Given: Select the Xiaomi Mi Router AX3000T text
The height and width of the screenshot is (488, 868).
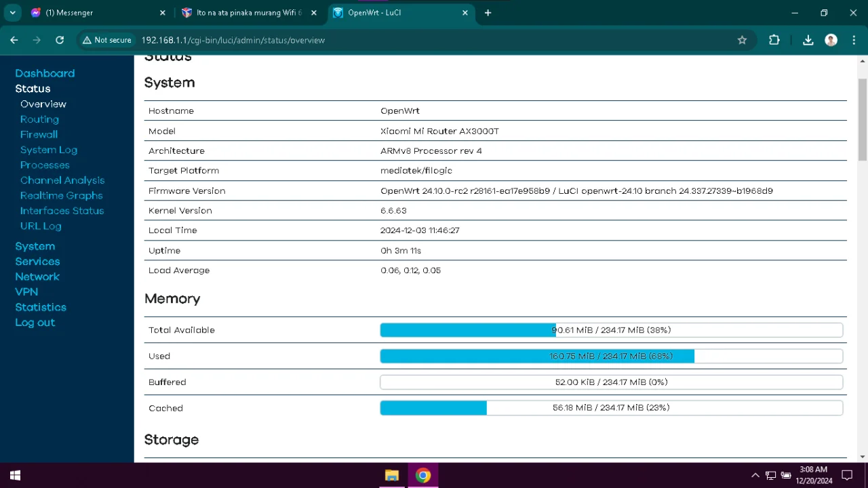Looking at the screenshot, I should 439,131.
